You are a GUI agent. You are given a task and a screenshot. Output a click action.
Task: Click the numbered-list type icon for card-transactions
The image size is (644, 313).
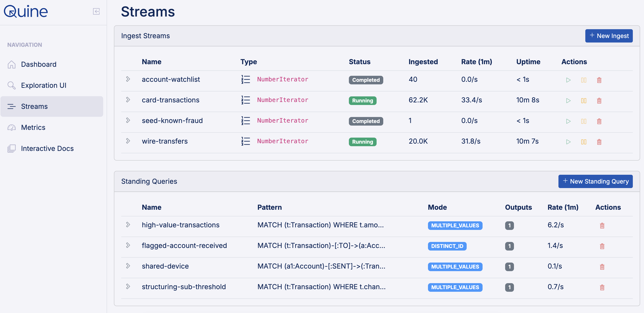tap(245, 100)
